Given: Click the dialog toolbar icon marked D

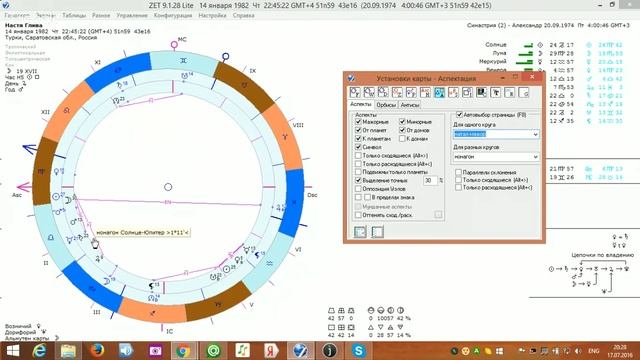Looking at the screenshot, I should click(383, 93).
